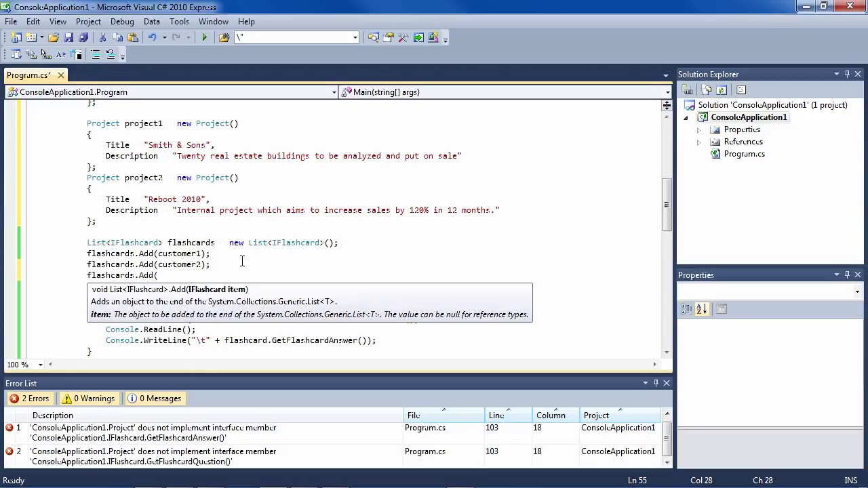Viewport: 868px width, 488px height.
Task: Open the Tools menu
Action: pyautogui.click(x=179, y=22)
